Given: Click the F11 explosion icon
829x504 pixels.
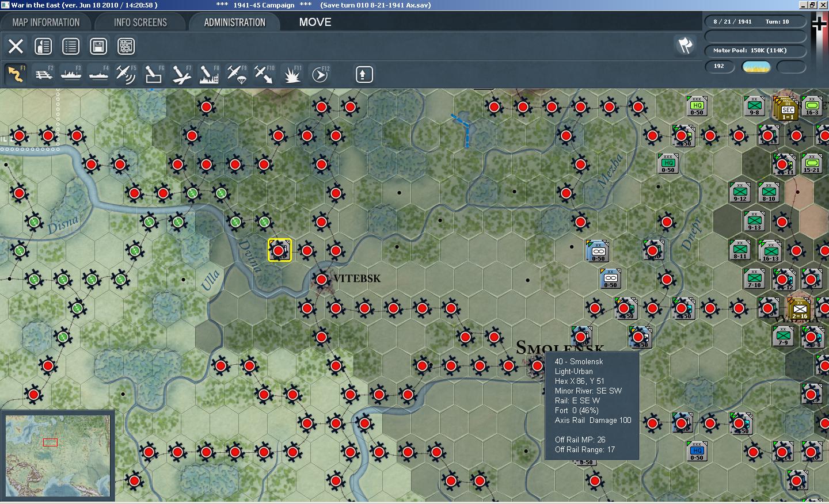Looking at the screenshot, I should [292, 74].
